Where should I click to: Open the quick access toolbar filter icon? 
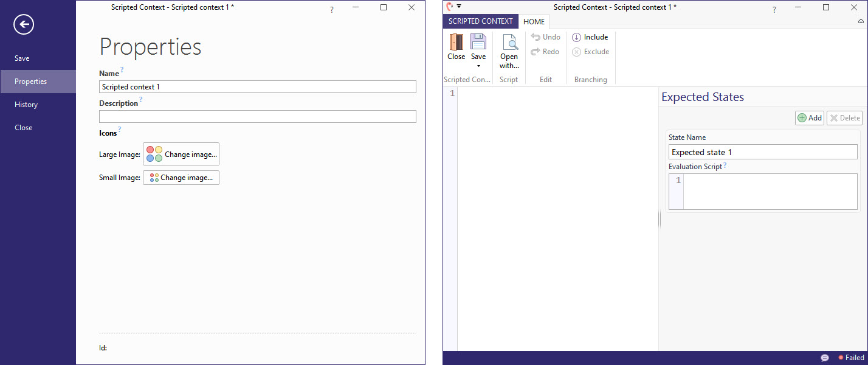click(459, 5)
